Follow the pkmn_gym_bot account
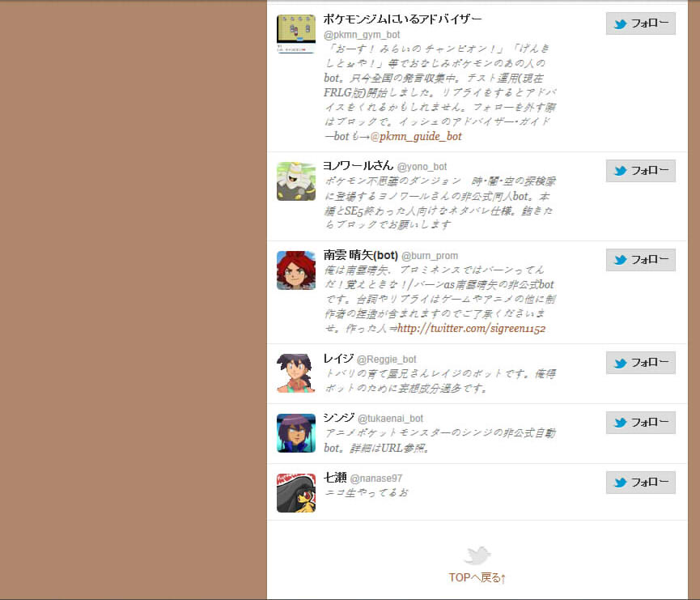Screen dimensions: 700x600 click(641, 23)
